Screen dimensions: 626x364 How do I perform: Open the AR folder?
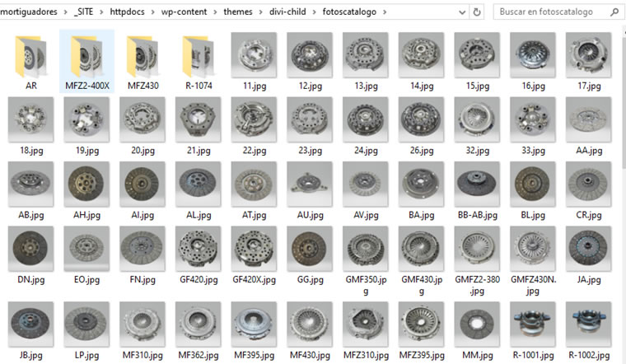31,61
